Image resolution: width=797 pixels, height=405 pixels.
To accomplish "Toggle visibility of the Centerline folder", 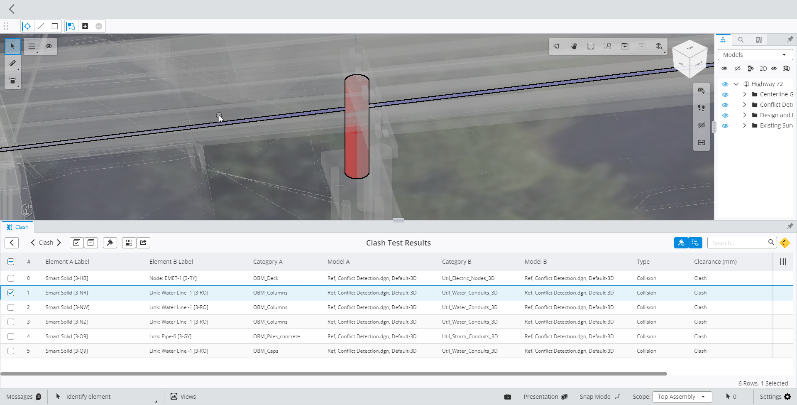I will click(x=725, y=94).
